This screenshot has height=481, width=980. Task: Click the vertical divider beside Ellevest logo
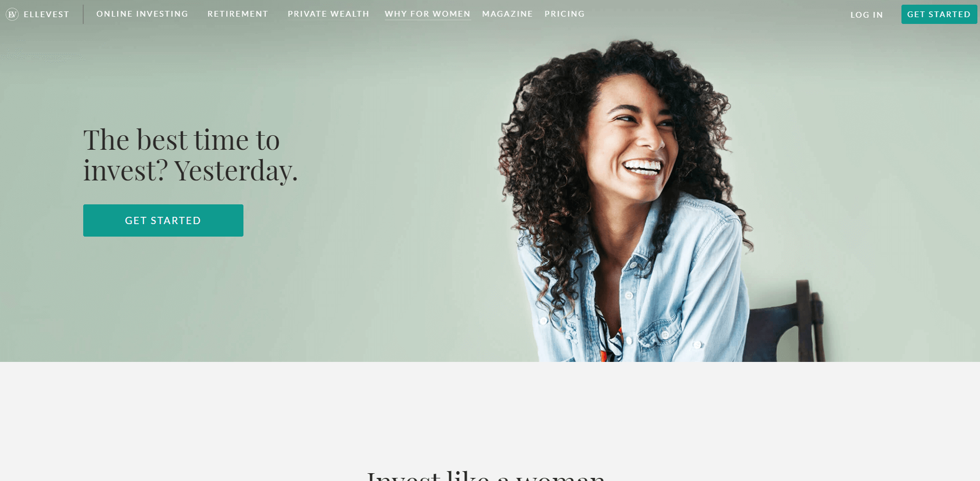(x=83, y=15)
